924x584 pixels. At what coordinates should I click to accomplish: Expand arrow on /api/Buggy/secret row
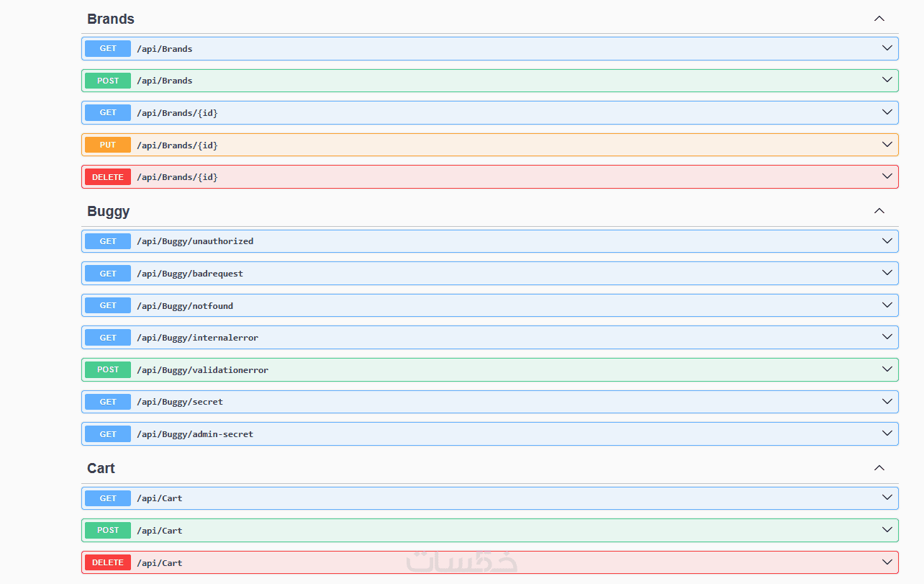click(x=887, y=401)
